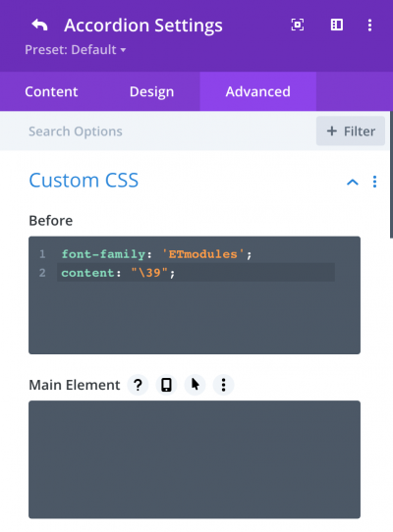Image resolution: width=393 pixels, height=532 pixels.
Task: Toggle the expand modal fullscreen icon
Action: (x=298, y=25)
